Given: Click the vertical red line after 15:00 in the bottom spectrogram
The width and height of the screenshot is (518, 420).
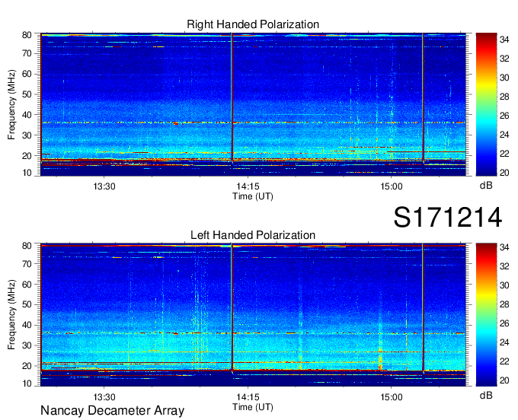Looking at the screenshot, I should click(x=423, y=307).
